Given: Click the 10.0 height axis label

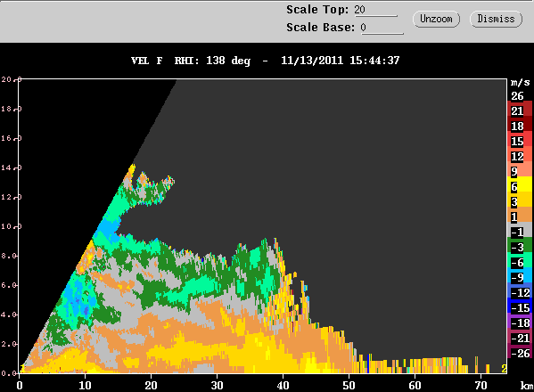Looking at the screenshot, I should [x=12, y=226].
